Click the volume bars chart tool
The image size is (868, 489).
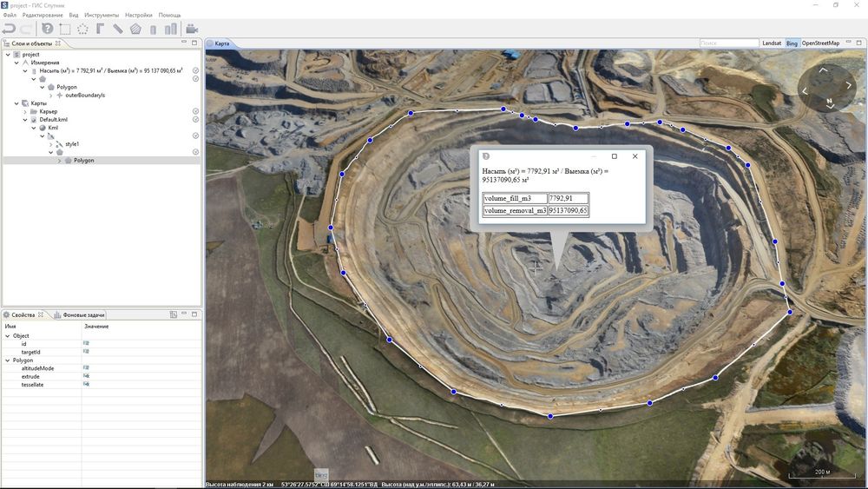(x=171, y=29)
